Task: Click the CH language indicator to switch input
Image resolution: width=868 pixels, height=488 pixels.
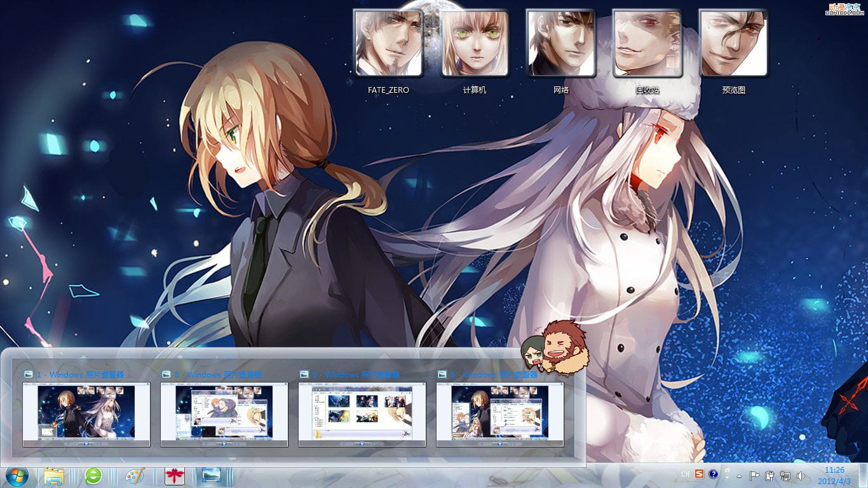Action: (686, 474)
